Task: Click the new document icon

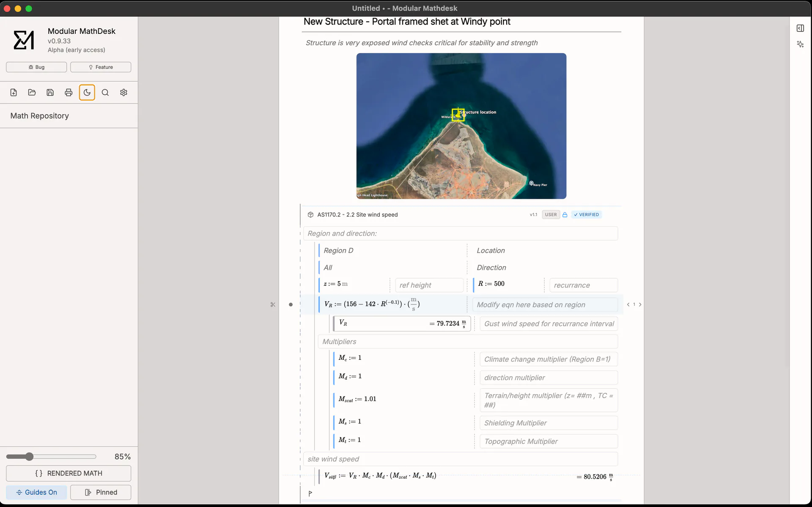Action: (x=14, y=93)
